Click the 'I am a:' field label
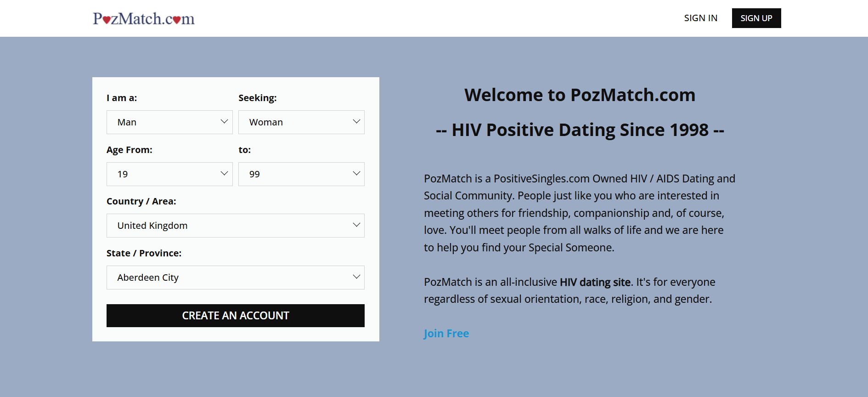 coord(122,98)
